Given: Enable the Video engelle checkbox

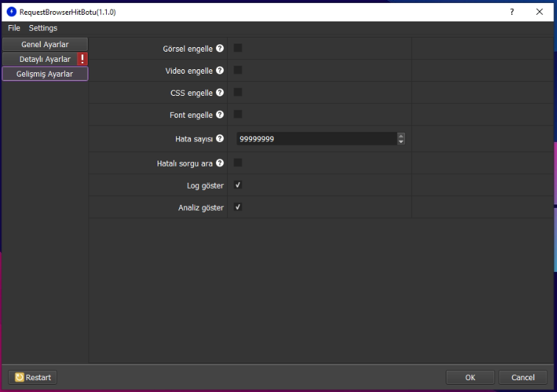Looking at the screenshot, I should pos(238,71).
